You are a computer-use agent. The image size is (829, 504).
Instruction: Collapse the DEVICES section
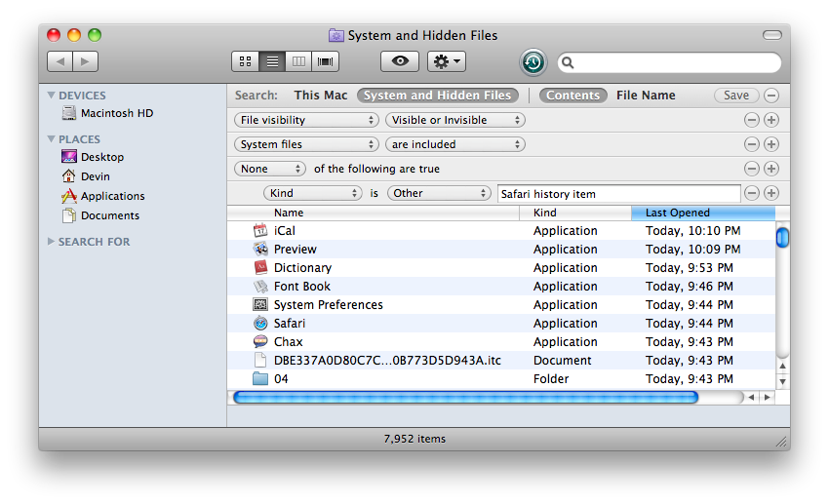(52, 96)
